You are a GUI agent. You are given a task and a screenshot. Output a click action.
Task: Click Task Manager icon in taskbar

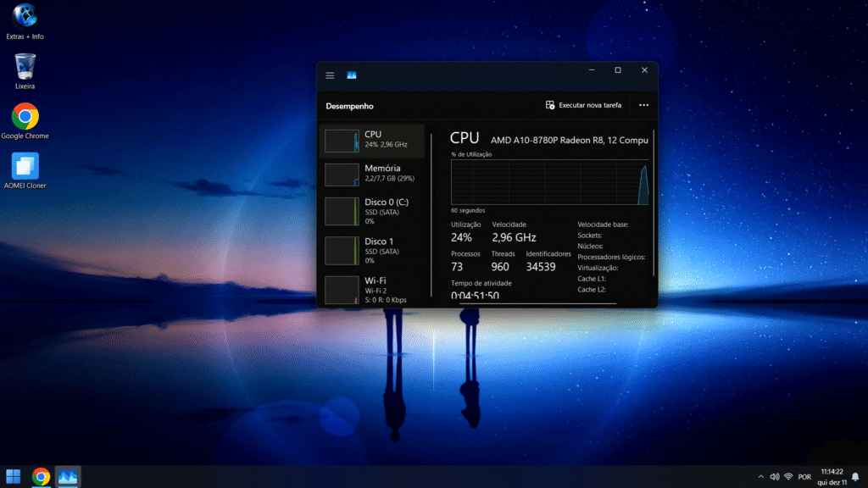tap(68, 477)
